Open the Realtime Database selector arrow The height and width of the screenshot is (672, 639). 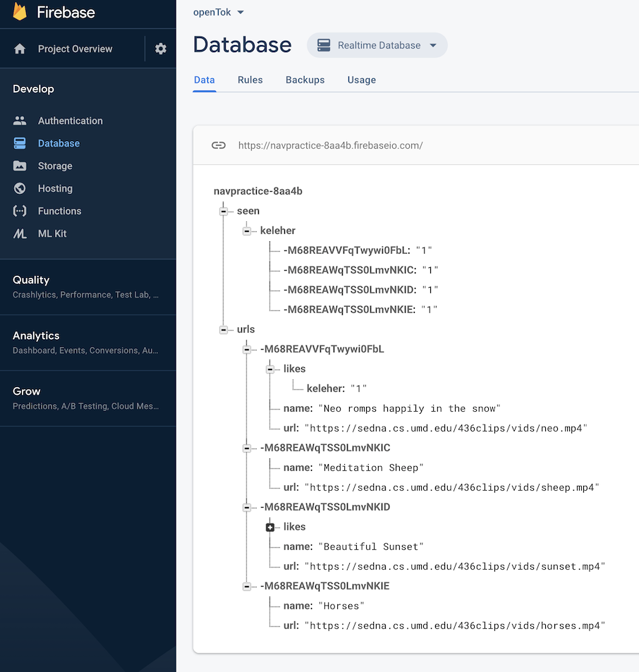(433, 45)
